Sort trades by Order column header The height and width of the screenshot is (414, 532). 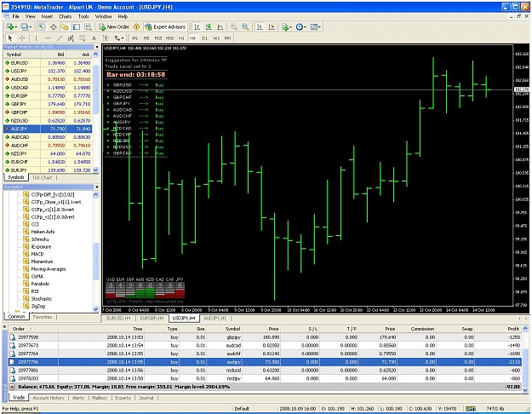pyautogui.click(x=33, y=329)
